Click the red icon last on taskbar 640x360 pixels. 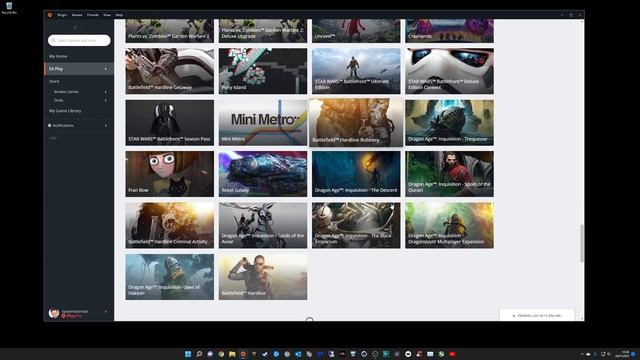(x=452, y=354)
